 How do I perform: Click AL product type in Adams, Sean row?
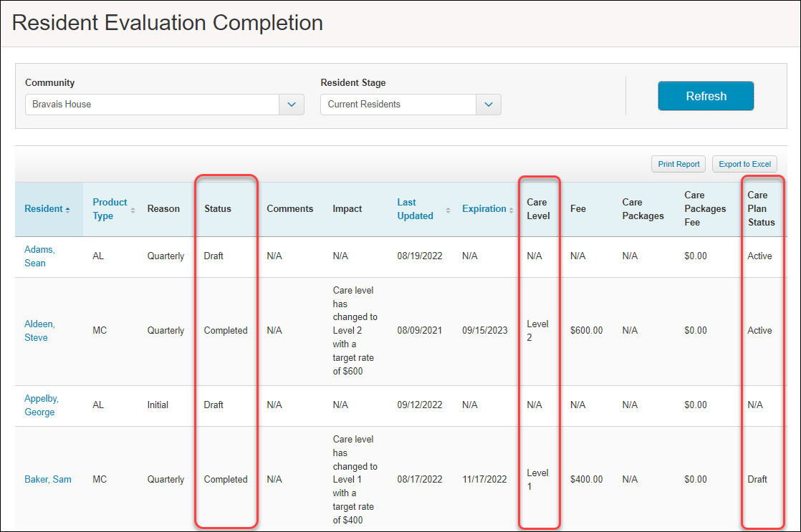click(98, 256)
